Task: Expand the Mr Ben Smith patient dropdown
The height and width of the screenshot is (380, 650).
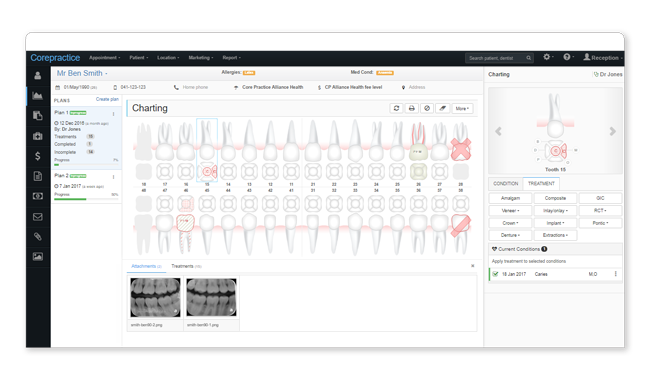Action: point(82,73)
